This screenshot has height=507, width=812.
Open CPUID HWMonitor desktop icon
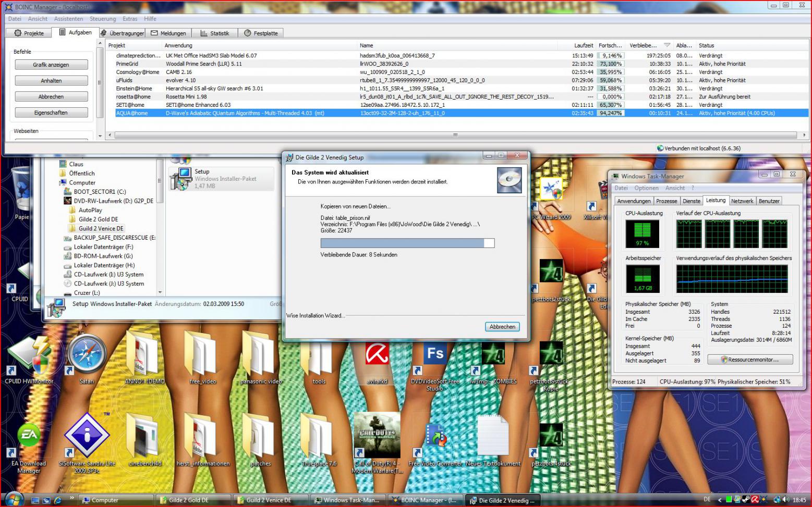coord(29,361)
